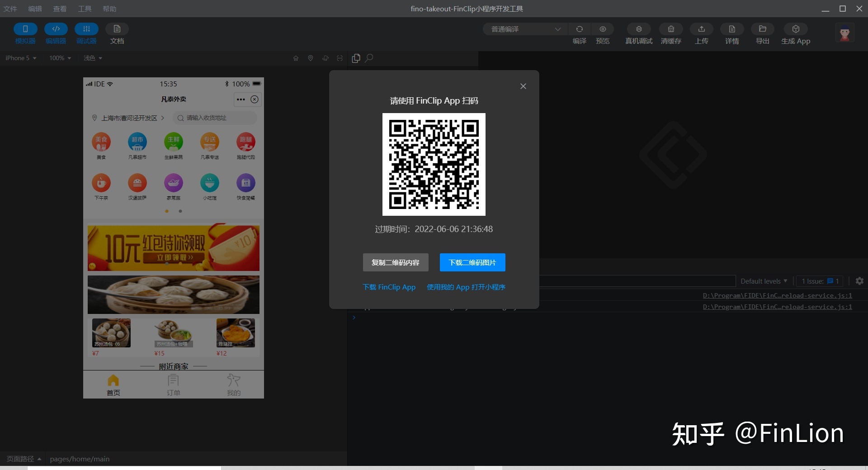Image resolution: width=868 pixels, height=470 pixels.
Task: Click the console filter input field
Action: (637, 281)
